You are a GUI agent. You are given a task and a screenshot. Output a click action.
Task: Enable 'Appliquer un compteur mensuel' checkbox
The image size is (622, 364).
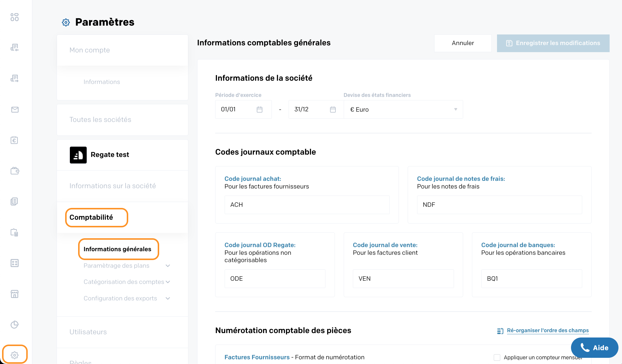[x=497, y=358]
